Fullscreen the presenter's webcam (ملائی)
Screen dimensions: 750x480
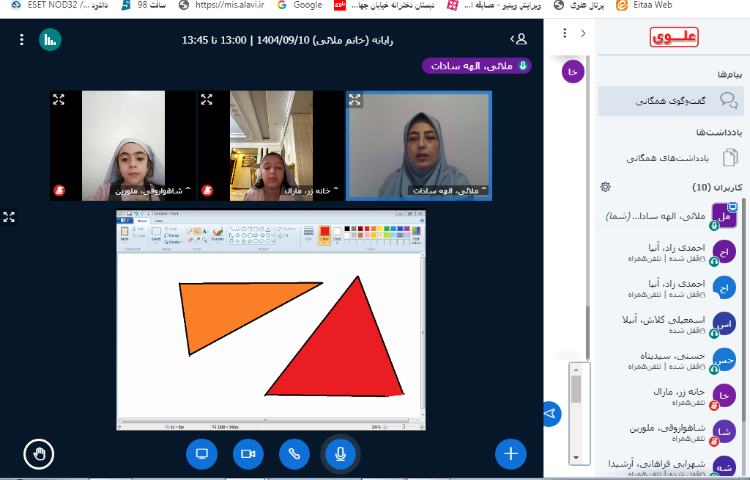click(355, 99)
